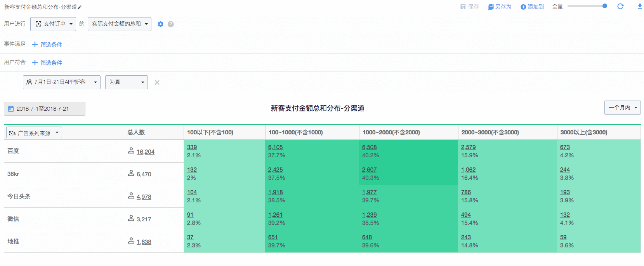
Task: Click 添加到 add-to button
Action: coord(532,7)
